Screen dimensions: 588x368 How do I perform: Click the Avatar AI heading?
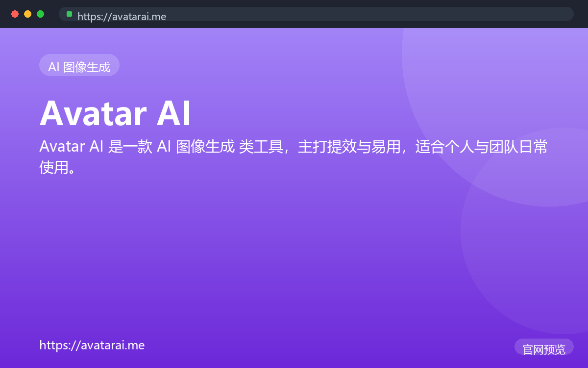pos(115,113)
